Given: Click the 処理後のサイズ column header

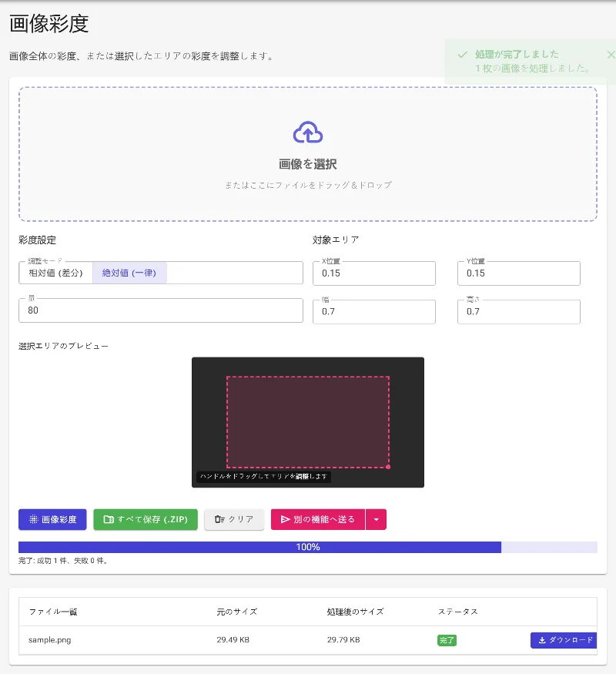Looking at the screenshot, I should coord(355,612).
